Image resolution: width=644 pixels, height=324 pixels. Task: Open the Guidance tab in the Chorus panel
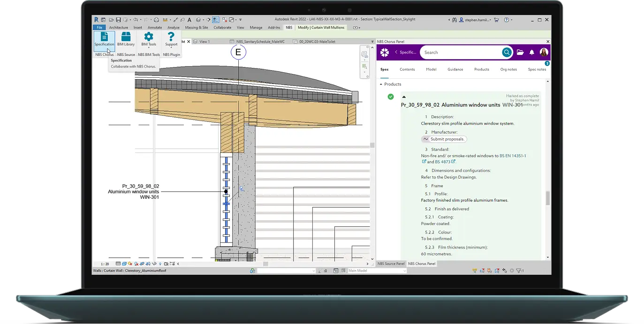pyautogui.click(x=455, y=69)
